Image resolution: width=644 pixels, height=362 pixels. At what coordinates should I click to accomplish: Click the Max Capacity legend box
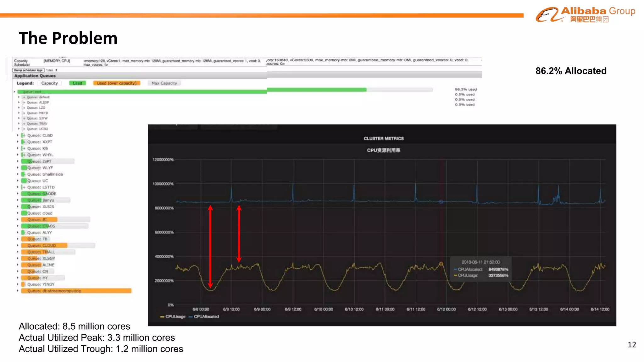click(x=164, y=83)
